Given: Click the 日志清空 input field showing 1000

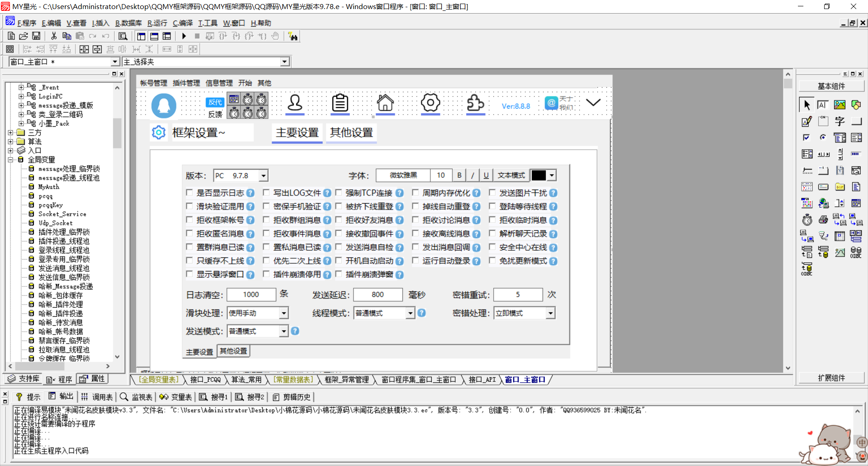Looking at the screenshot, I should pos(251,295).
